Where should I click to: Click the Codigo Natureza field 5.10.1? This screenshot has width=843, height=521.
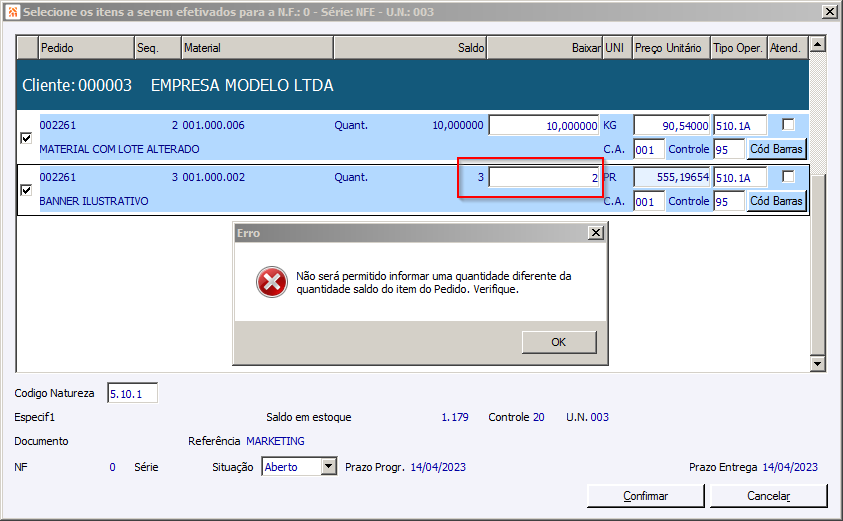(x=132, y=394)
